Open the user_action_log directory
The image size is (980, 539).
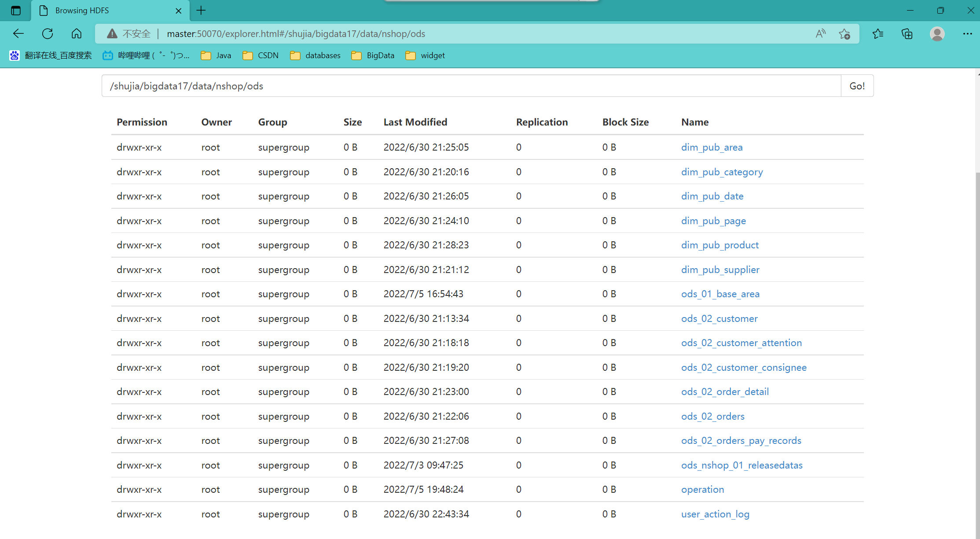point(716,514)
